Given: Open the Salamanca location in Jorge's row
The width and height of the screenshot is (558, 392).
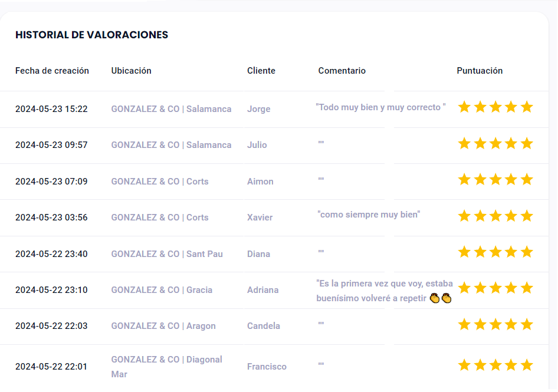Looking at the screenshot, I should (x=171, y=109).
